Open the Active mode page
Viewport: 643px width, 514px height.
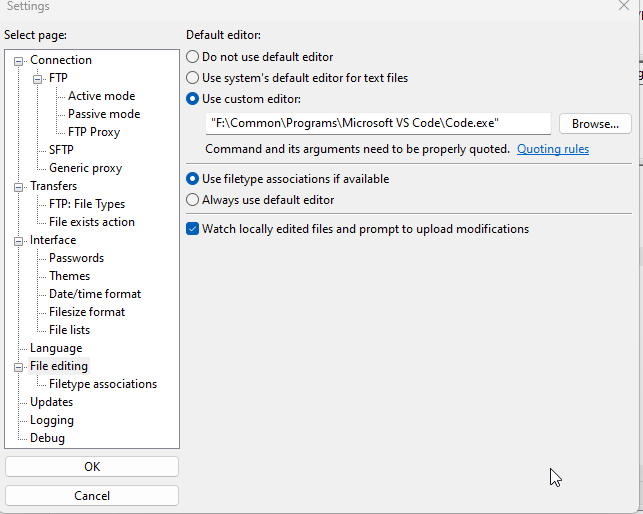click(x=101, y=96)
